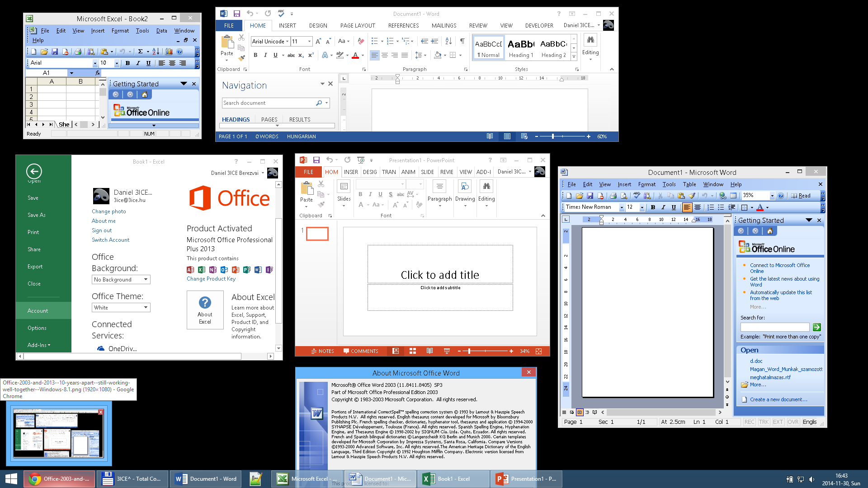Click Read Mode icon in Word 2013 status bar

click(490, 136)
